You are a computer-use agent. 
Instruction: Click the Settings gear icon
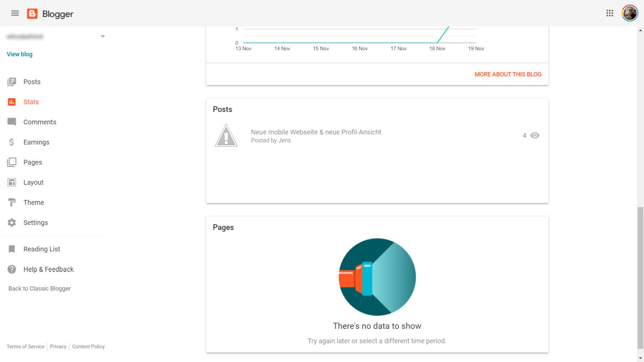coord(12,223)
